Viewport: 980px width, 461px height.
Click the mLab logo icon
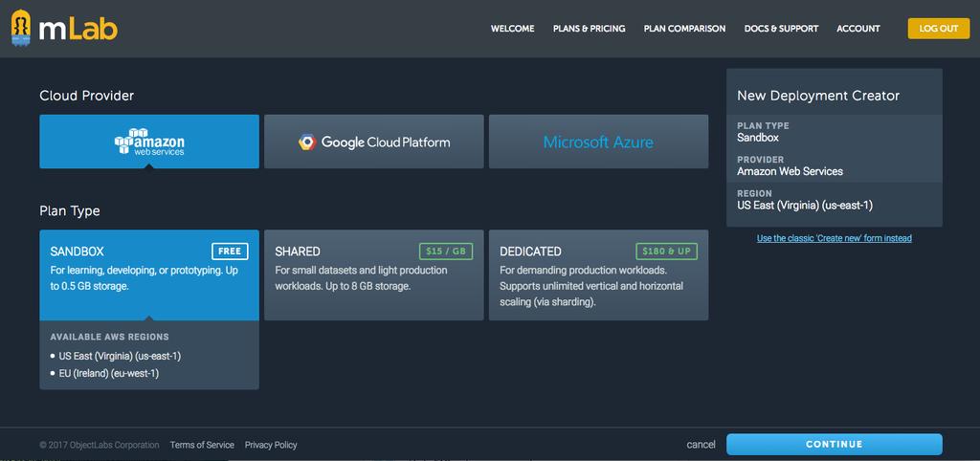(x=21, y=29)
